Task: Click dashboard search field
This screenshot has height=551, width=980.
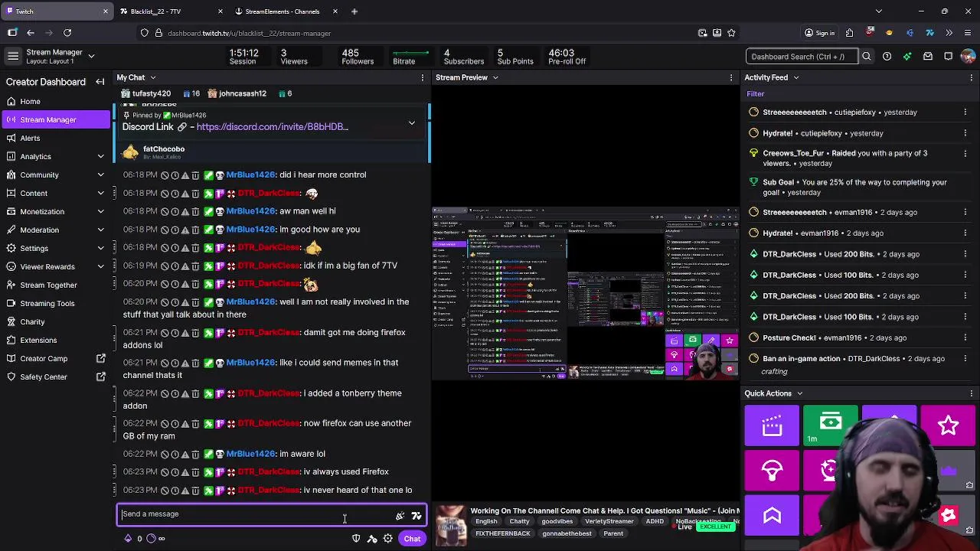Action: click(x=801, y=57)
